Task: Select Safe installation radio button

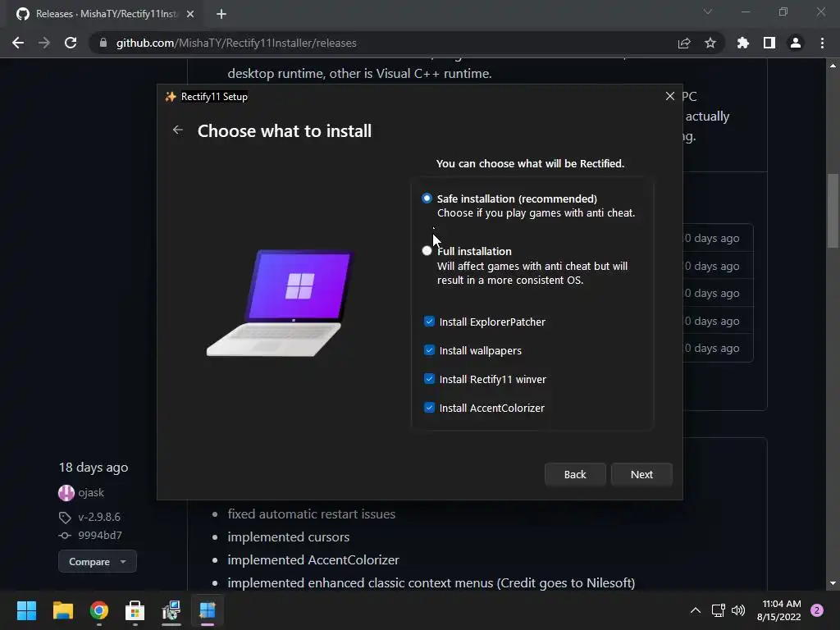Action: [x=427, y=199]
